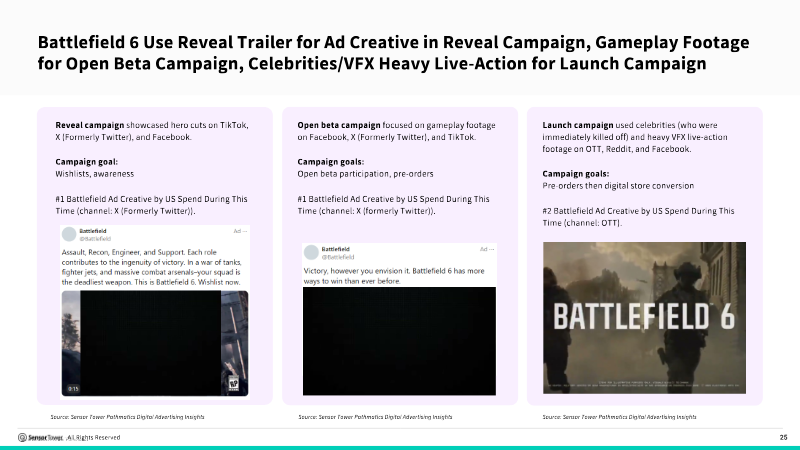Click the ESRB RP rating badge on video
This screenshot has width=800, height=450.
click(234, 383)
